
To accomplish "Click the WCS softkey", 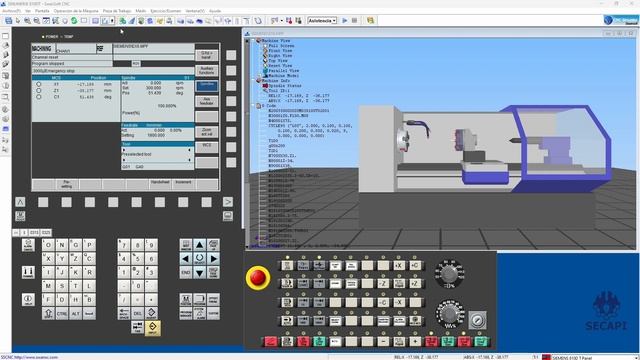I will click(207, 147).
